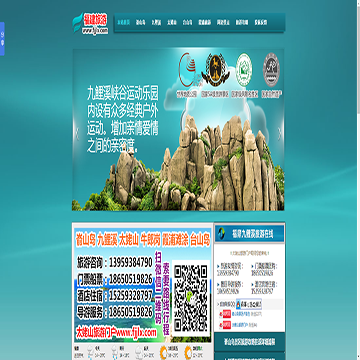This screenshot has height=360, width=360.
Task: Click the last item in top navigation bar
Action: coord(261,23)
